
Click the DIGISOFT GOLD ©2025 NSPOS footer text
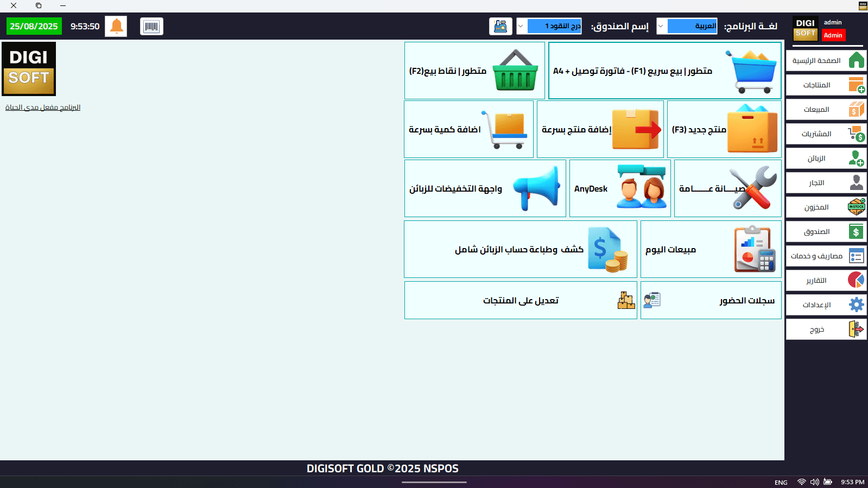383,468
